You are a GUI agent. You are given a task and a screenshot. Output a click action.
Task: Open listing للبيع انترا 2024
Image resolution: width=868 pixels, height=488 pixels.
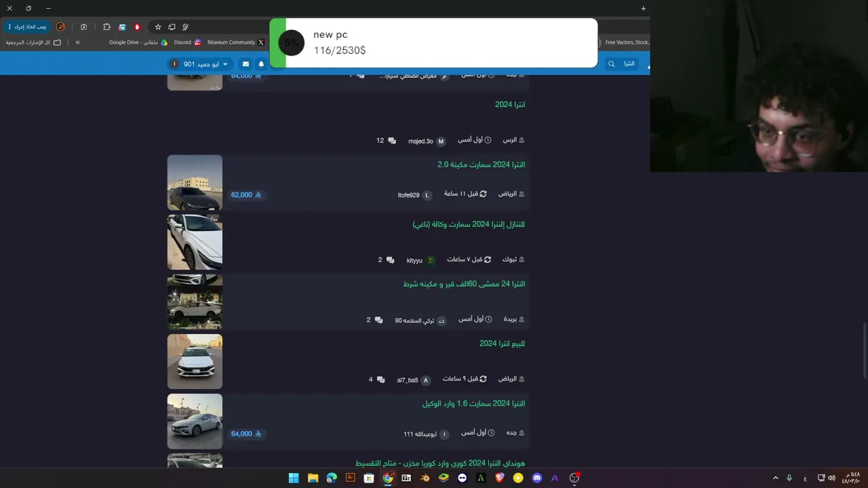(x=502, y=344)
